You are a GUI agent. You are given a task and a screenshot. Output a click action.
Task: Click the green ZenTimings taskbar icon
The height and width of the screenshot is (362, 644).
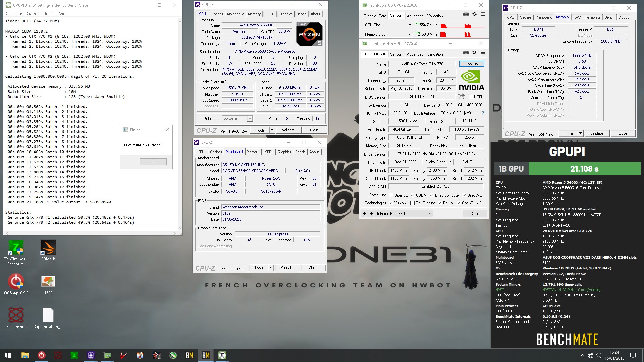tap(74, 355)
